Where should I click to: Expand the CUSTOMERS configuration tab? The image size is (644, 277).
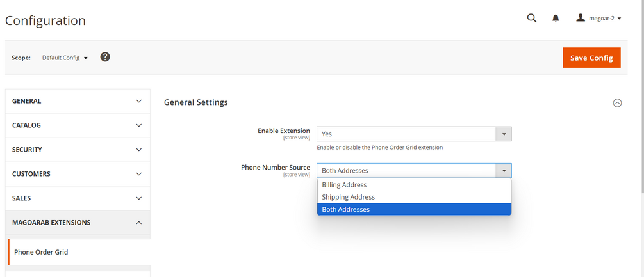click(78, 174)
